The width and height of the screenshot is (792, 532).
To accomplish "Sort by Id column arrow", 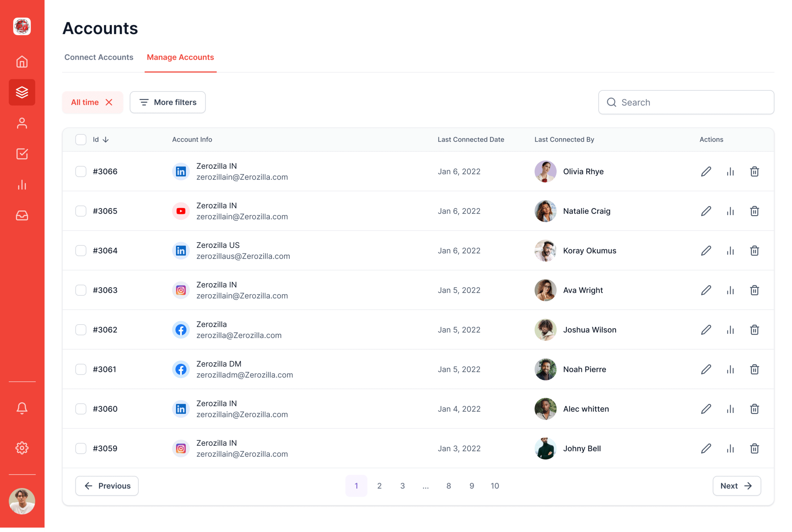I will pyautogui.click(x=105, y=139).
